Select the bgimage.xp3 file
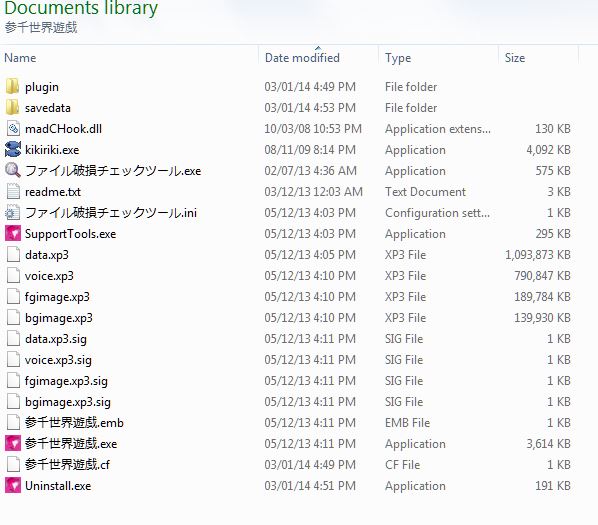This screenshot has width=598, height=525. coord(59,318)
